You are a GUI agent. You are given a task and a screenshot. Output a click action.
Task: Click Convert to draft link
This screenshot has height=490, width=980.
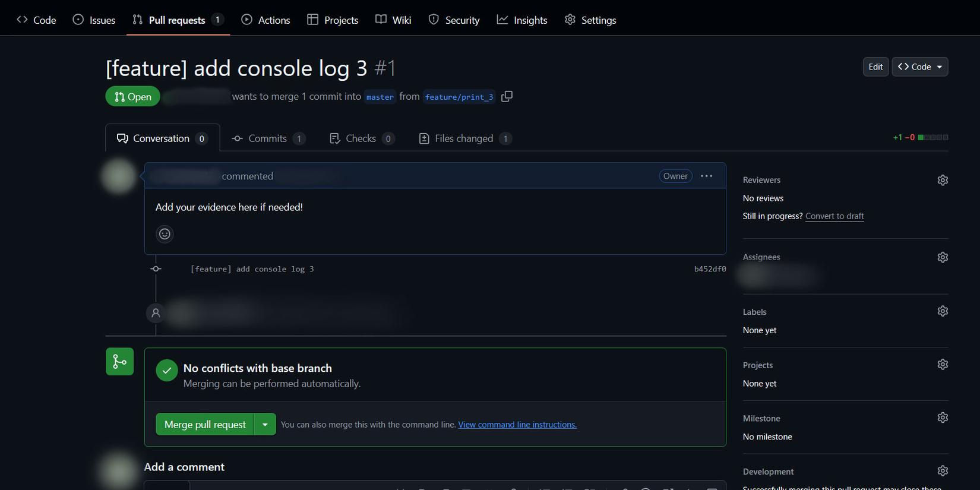coord(834,216)
